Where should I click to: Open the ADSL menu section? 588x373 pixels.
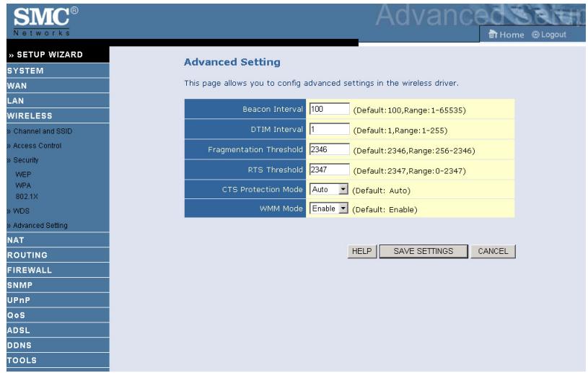pyautogui.click(x=58, y=330)
